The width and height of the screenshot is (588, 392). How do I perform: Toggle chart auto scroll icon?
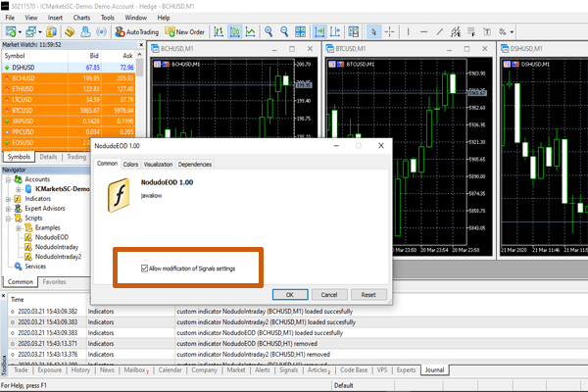tap(319, 32)
